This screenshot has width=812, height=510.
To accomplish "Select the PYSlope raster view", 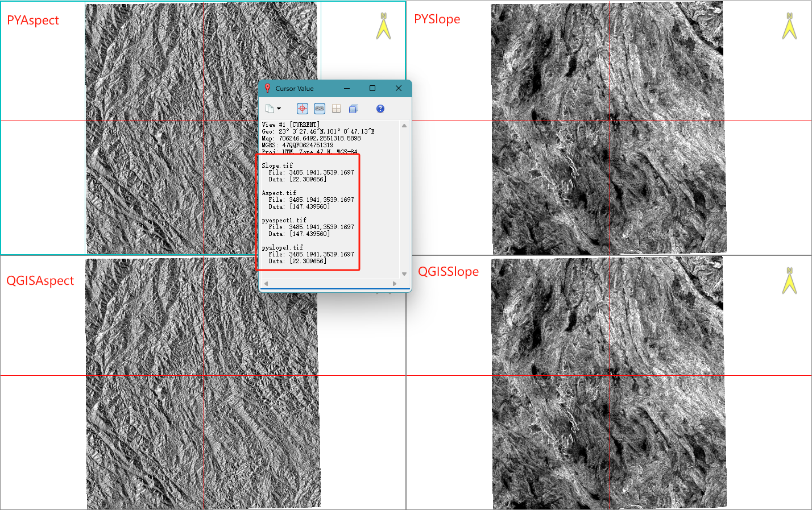I will 609,128.
